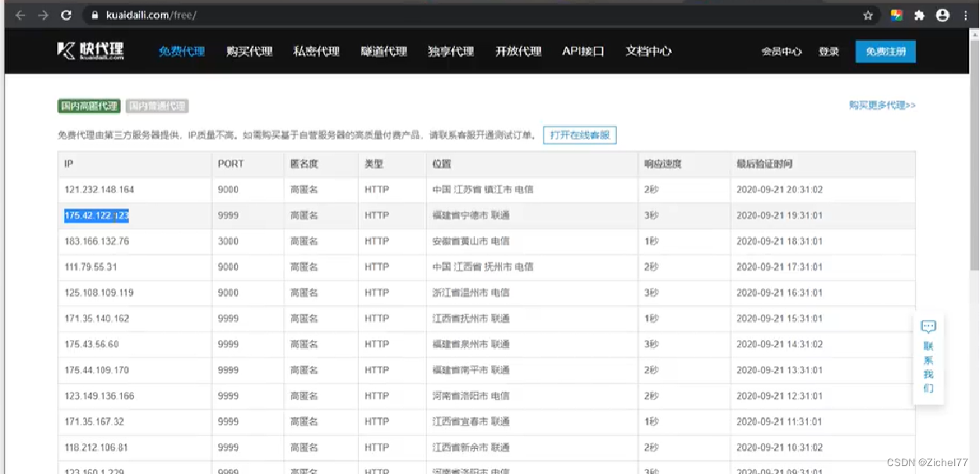Open the API接口 nav item
The height and width of the screenshot is (474, 980).
pyautogui.click(x=583, y=52)
